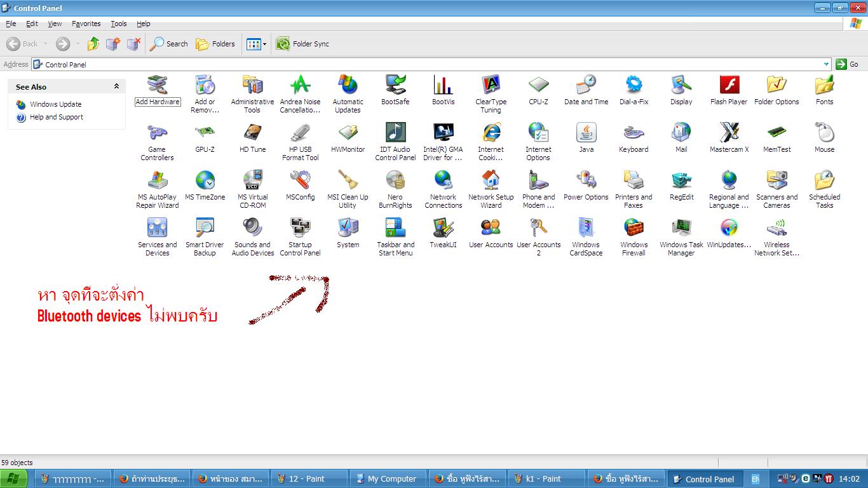Click the Go button beside address bar
868x488 pixels.
[x=847, y=64]
